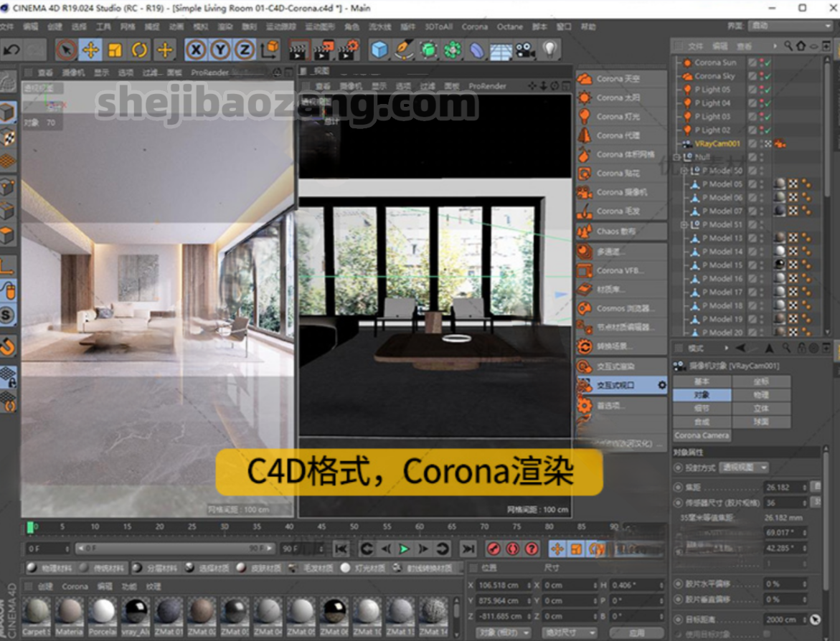Click the stepper of the 90 F end frame field

click(x=321, y=549)
